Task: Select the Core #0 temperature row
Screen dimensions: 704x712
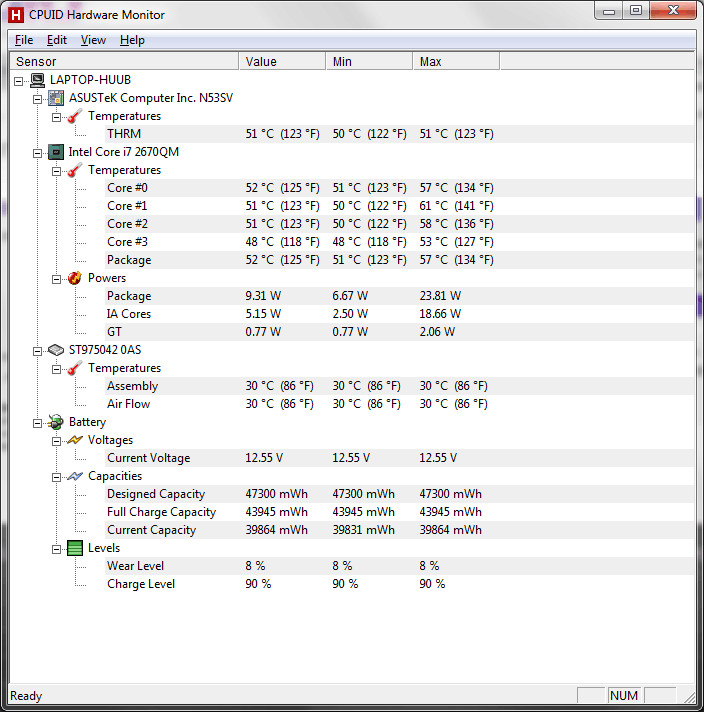Action: tap(399, 188)
